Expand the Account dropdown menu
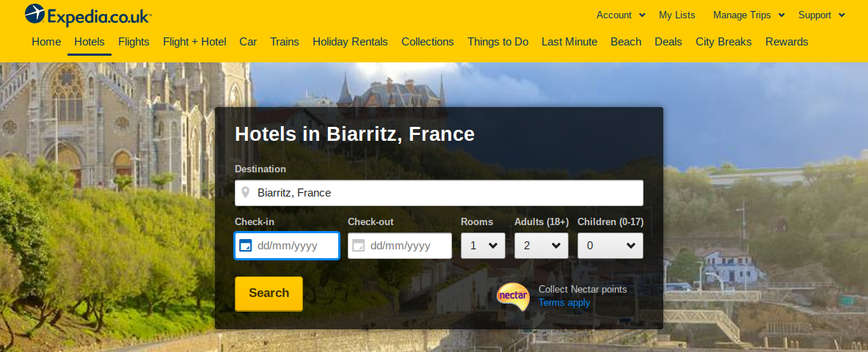Screen dimensions: 868x352 coord(621,15)
